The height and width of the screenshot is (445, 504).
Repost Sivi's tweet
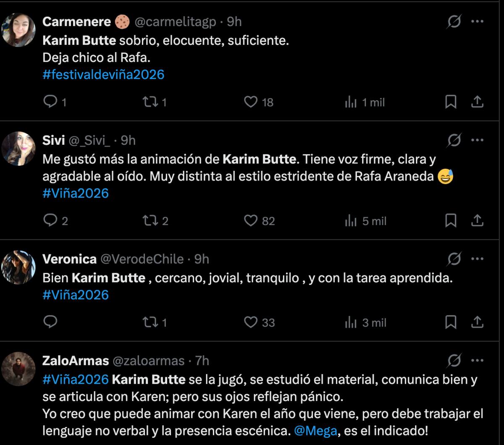[149, 221]
